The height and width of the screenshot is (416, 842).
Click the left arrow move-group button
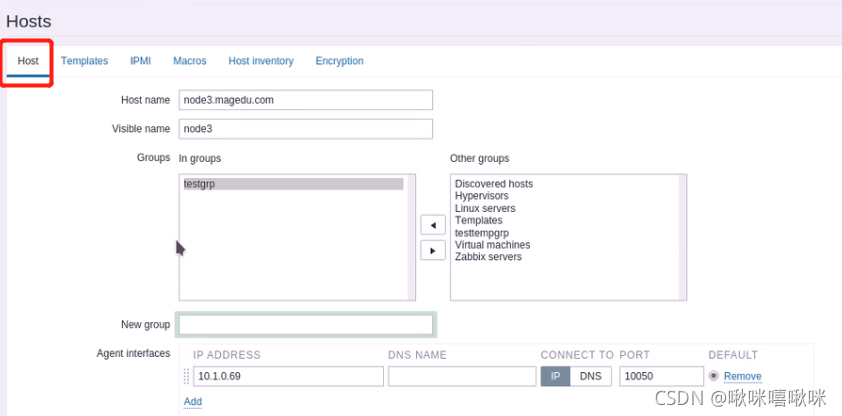(x=433, y=225)
